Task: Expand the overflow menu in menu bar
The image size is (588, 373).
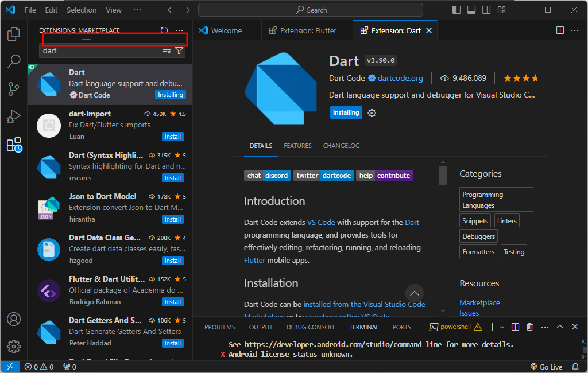Action: coord(137,10)
